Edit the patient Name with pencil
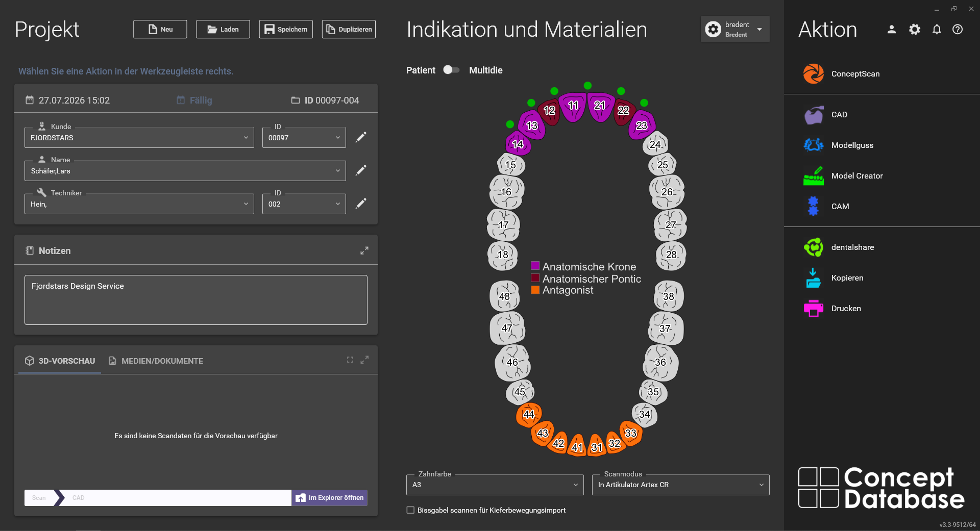 point(361,170)
